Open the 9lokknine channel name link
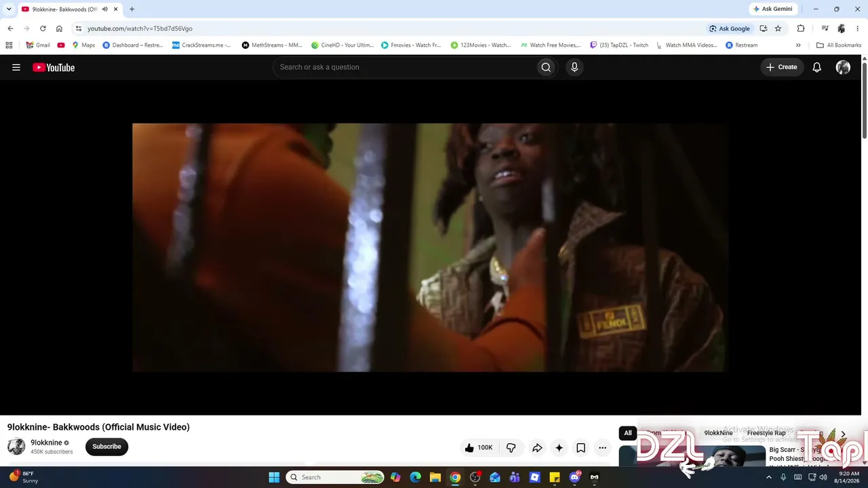 (x=46, y=443)
